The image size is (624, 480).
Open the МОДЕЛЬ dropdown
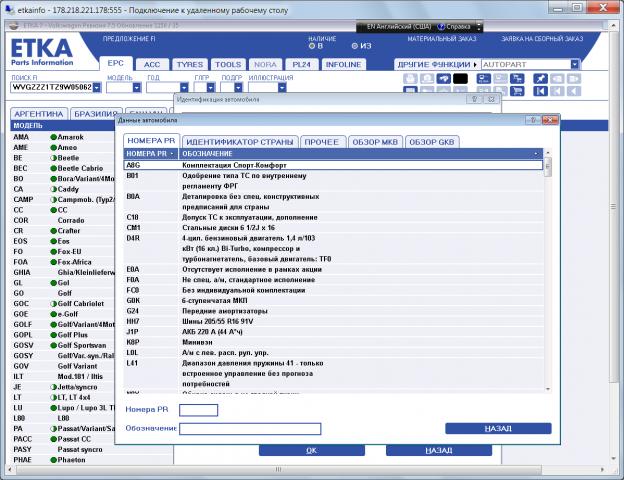(x=136, y=87)
